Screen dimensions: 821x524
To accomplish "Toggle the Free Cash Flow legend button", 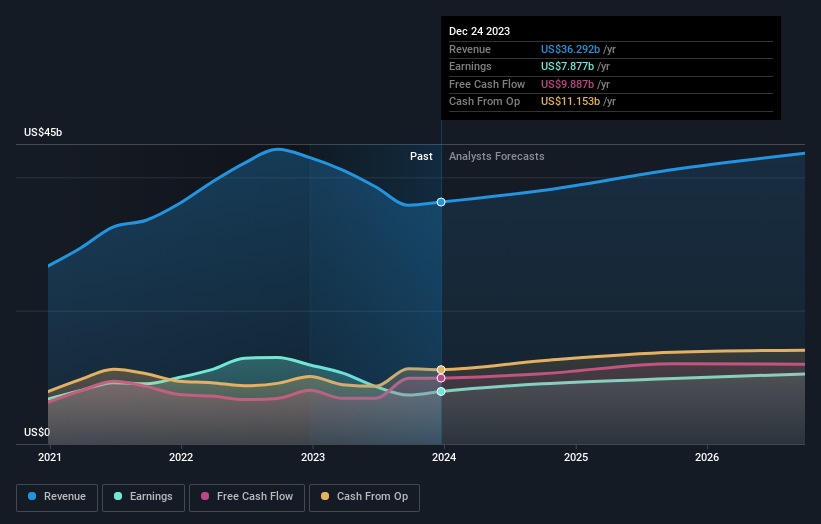I will click(247, 497).
